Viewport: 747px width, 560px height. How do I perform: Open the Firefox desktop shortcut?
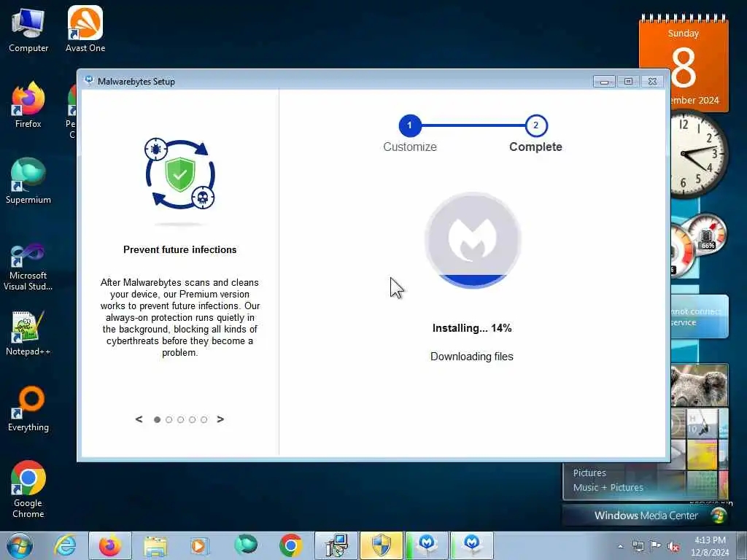pos(28,105)
